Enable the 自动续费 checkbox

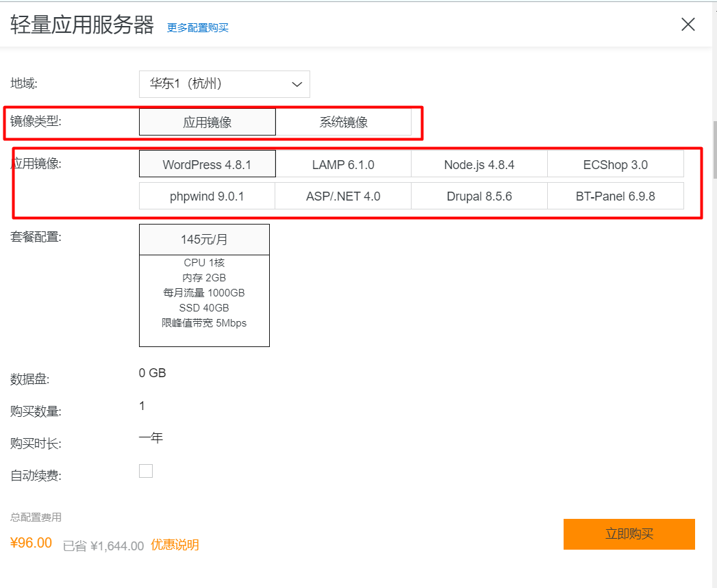click(x=146, y=471)
